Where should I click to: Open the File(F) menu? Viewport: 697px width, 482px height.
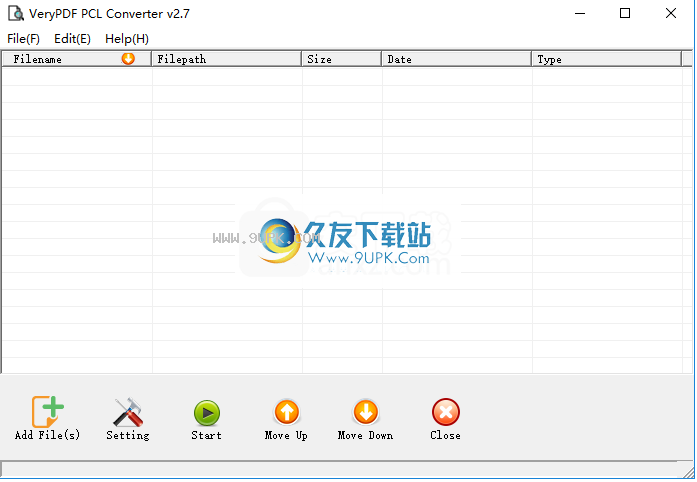point(23,39)
